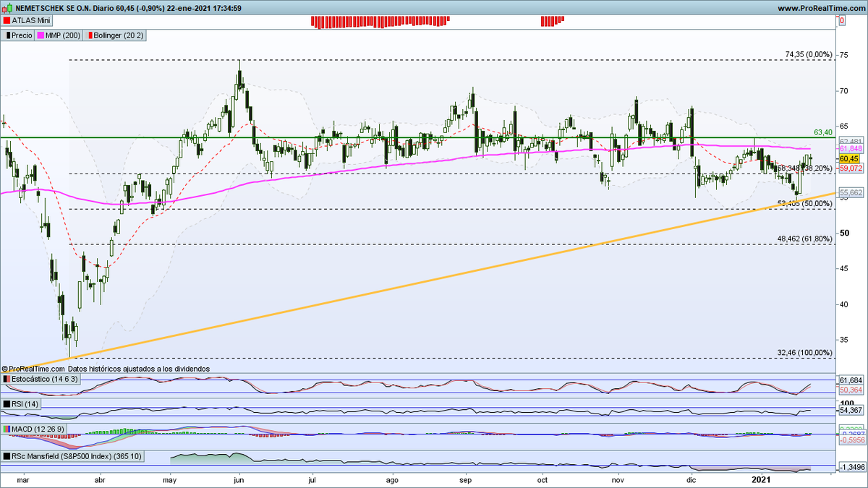
Task: Click the 'mar' month label on time axis
Action: [22, 479]
